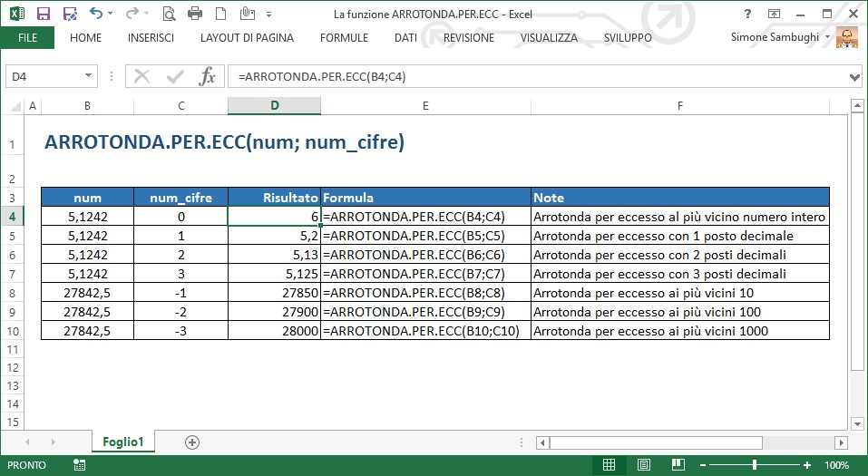The height and width of the screenshot is (476, 868).
Task: Add a new sheet with plus icon
Action: (x=191, y=442)
